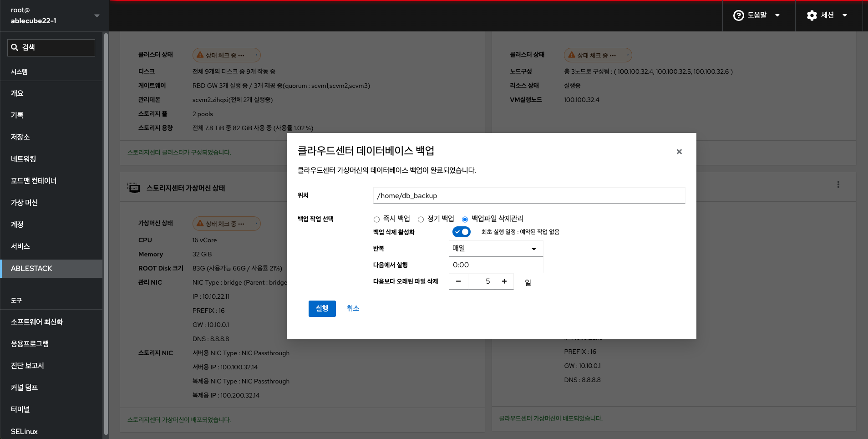Click the search magnifier icon
This screenshot has width=868, height=439.
tap(15, 47)
